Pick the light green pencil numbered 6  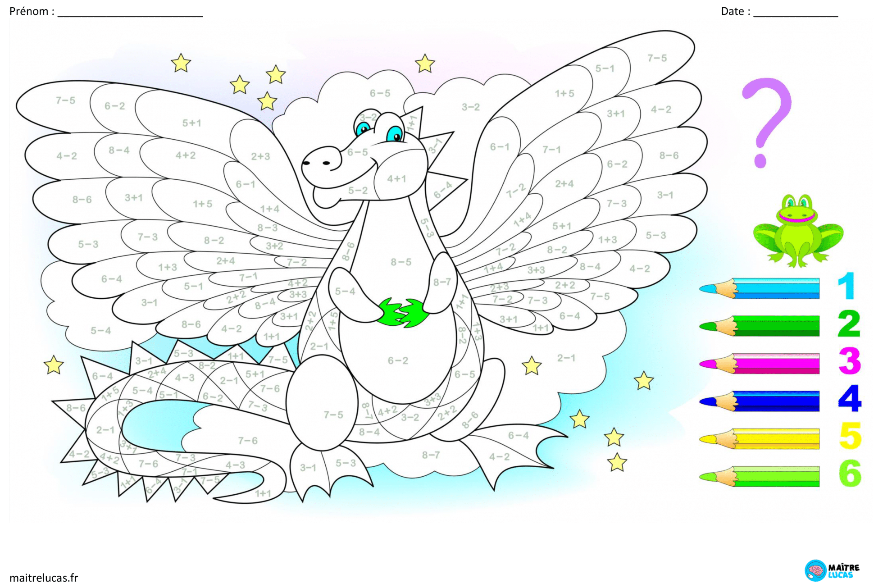pyautogui.click(x=760, y=476)
